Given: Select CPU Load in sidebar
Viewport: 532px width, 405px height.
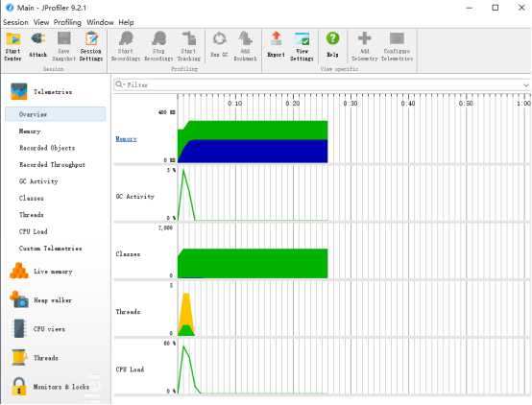Looking at the screenshot, I should tap(34, 231).
